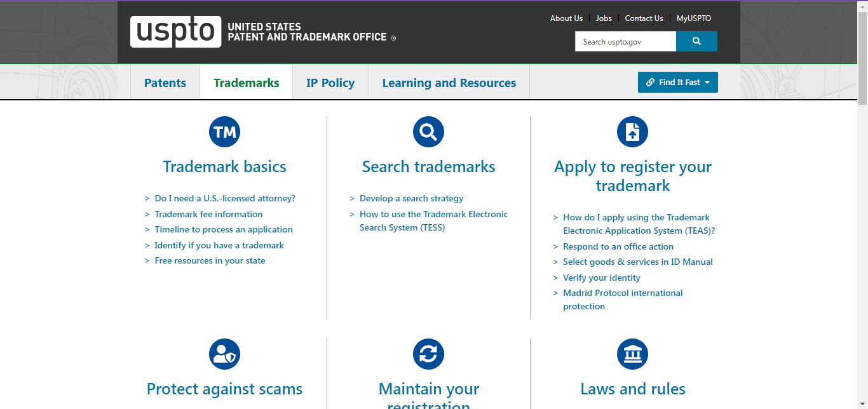This screenshot has height=409, width=868.
Task: Click the USPTO logo in header
Action: tap(176, 32)
